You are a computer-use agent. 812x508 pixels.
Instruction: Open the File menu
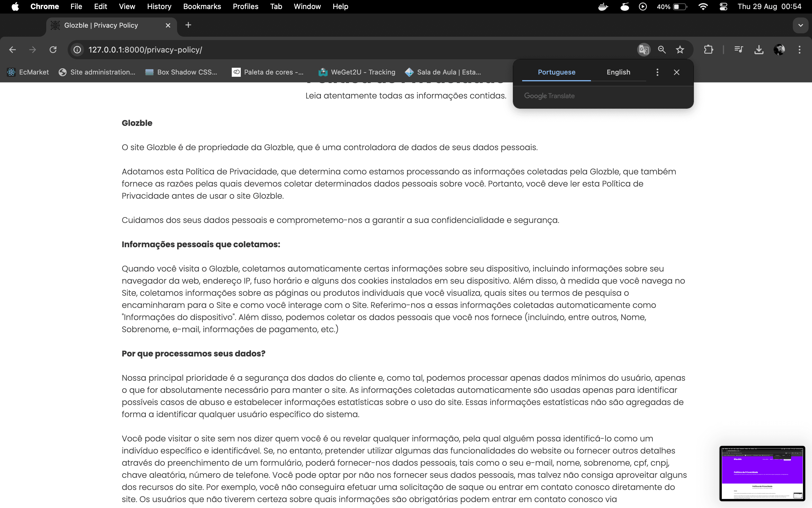[x=76, y=6]
